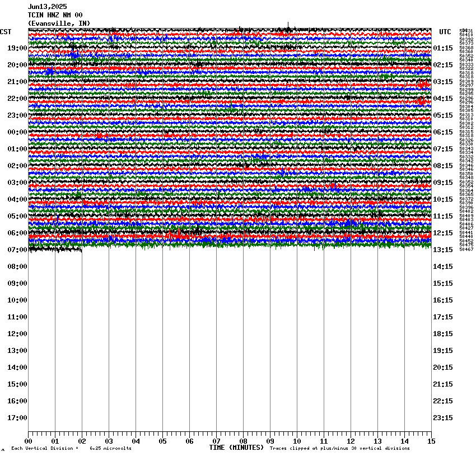Select the trace offset value 50322
This screenshot has width=476, height=456.
(x=466, y=68)
